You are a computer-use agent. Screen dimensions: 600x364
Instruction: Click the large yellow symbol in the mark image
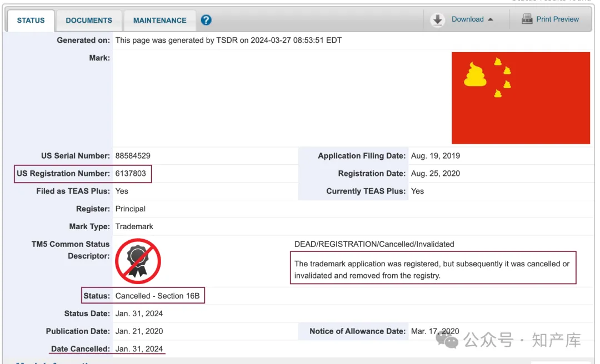475,74
